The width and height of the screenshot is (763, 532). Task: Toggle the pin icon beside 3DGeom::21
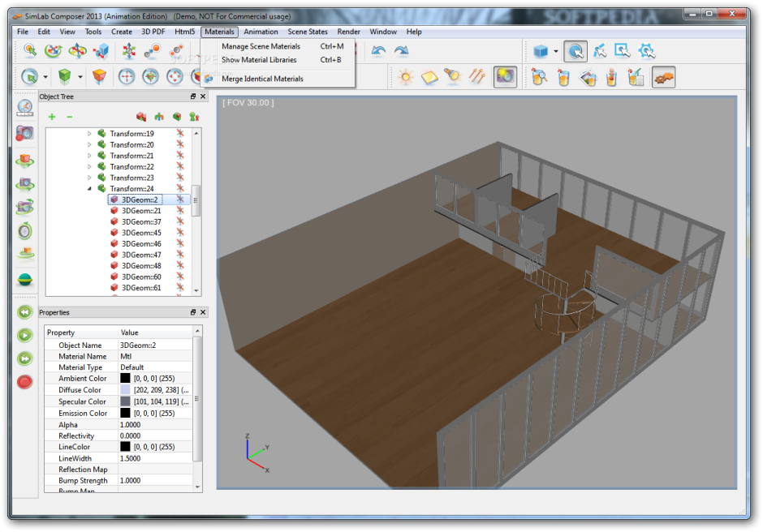[180, 211]
